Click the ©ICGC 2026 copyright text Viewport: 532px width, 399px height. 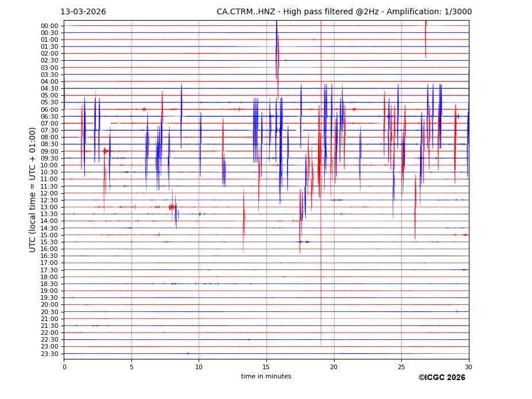[441, 378]
